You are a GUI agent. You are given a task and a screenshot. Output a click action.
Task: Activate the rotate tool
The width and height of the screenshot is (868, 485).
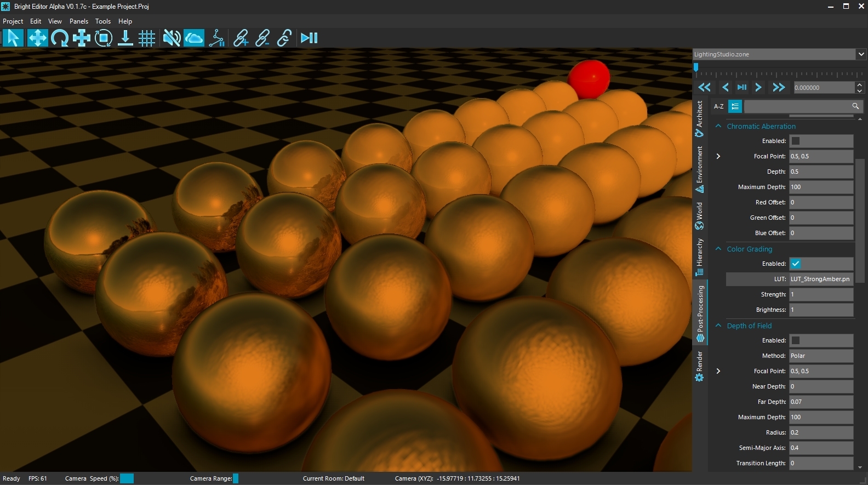tap(60, 38)
